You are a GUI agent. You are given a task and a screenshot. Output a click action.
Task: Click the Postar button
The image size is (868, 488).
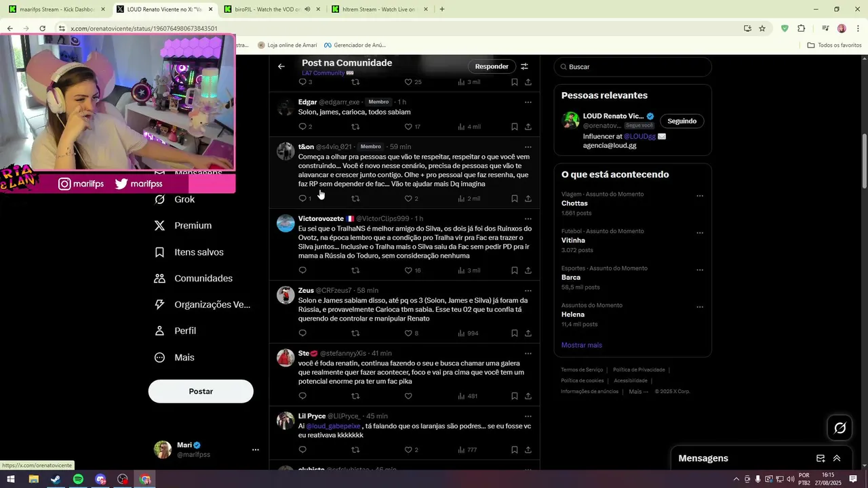tap(201, 391)
